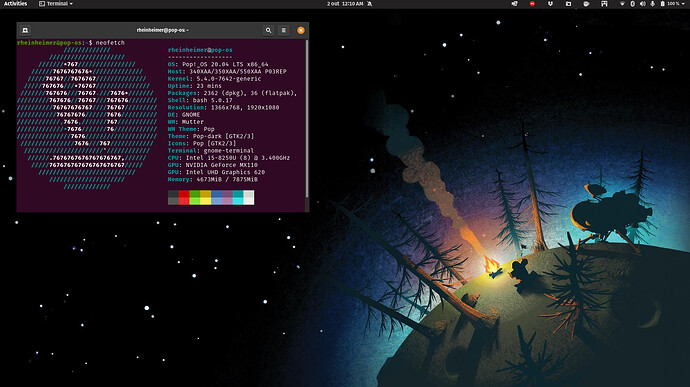Viewport: 690px width, 387px height.
Task: Click the Resolution line '1366x768, 1920x1080'
Action: 223,107
